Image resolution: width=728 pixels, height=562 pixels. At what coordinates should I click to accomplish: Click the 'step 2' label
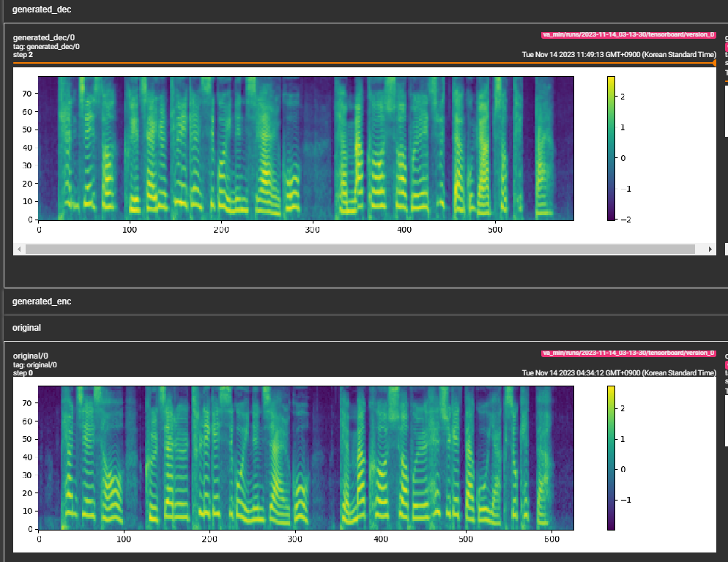(x=23, y=55)
